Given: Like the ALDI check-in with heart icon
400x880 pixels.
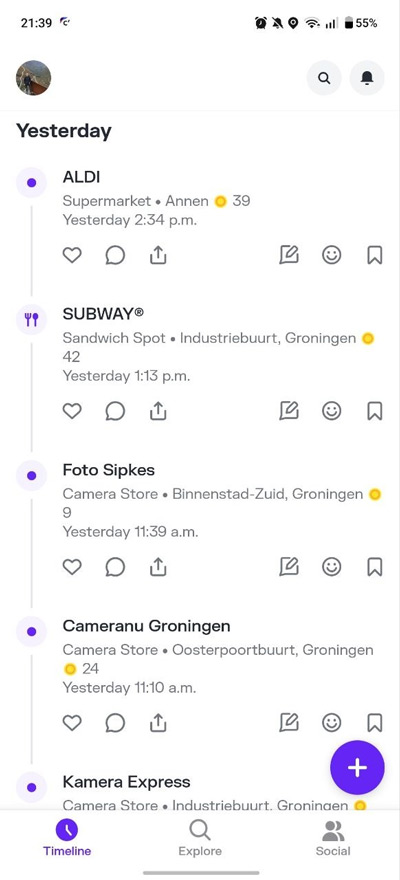Looking at the screenshot, I should [72, 256].
